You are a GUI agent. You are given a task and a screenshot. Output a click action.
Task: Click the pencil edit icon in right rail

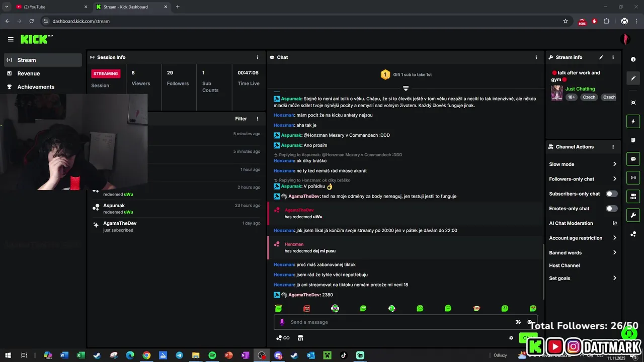633,78
